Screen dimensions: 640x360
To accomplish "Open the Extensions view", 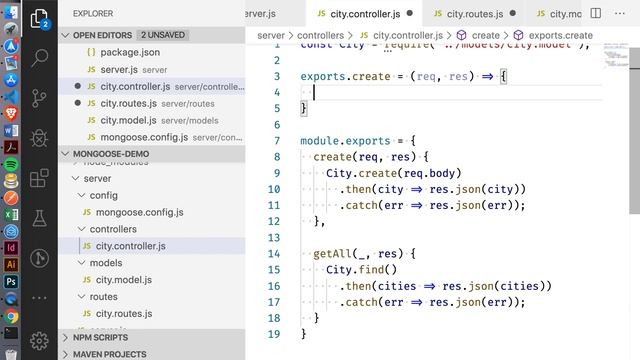I will (x=39, y=178).
